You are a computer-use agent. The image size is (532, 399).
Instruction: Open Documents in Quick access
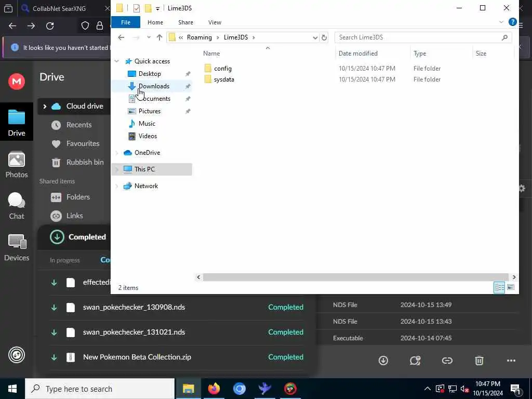click(154, 99)
